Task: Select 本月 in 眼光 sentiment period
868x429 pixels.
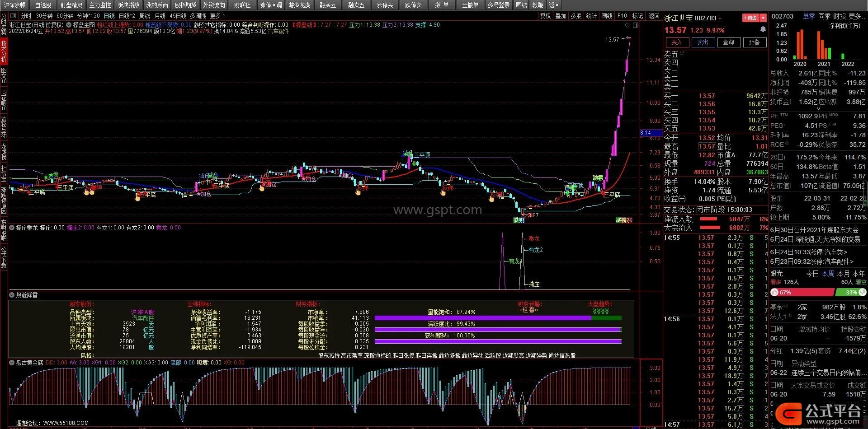Action: tap(843, 274)
